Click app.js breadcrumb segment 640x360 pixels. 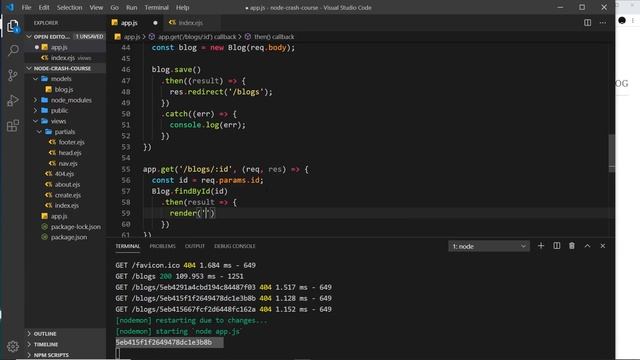point(132,37)
